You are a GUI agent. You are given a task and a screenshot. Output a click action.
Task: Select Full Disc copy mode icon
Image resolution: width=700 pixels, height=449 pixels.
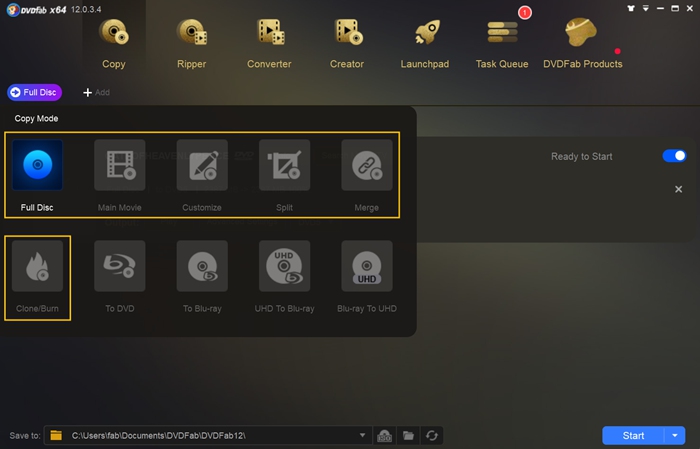(38, 165)
